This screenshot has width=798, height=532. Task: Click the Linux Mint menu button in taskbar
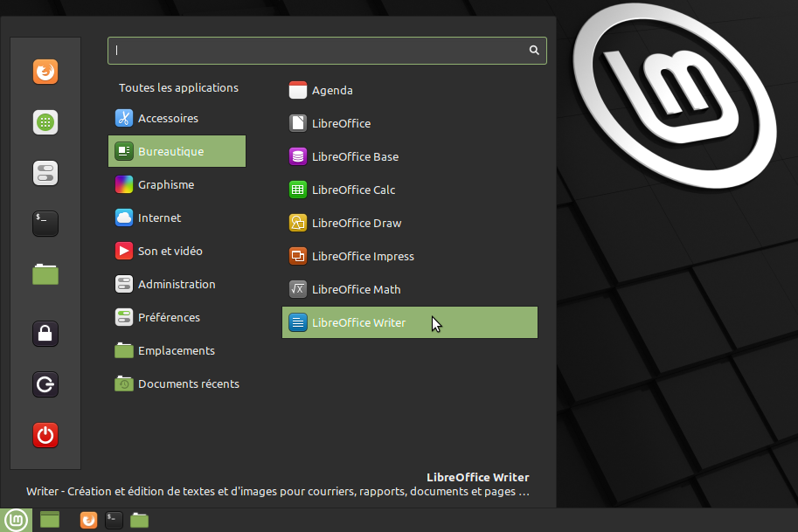click(16, 520)
